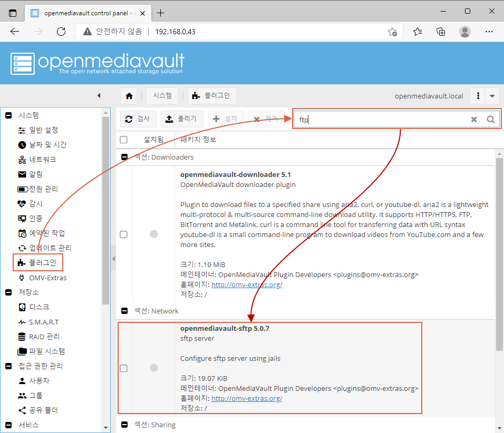Click the browser refresh button
This screenshot has width=504, height=433.
pyautogui.click(x=61, y=32)
